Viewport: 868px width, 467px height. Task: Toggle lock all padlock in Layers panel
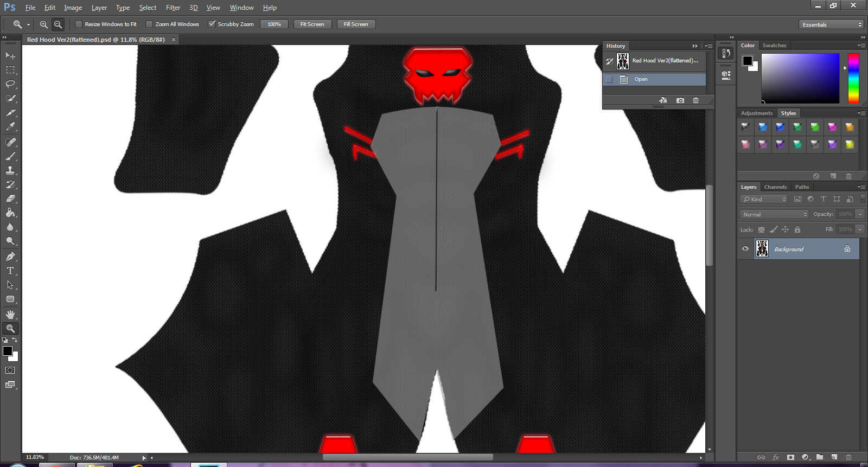click(x=797, y=229)
